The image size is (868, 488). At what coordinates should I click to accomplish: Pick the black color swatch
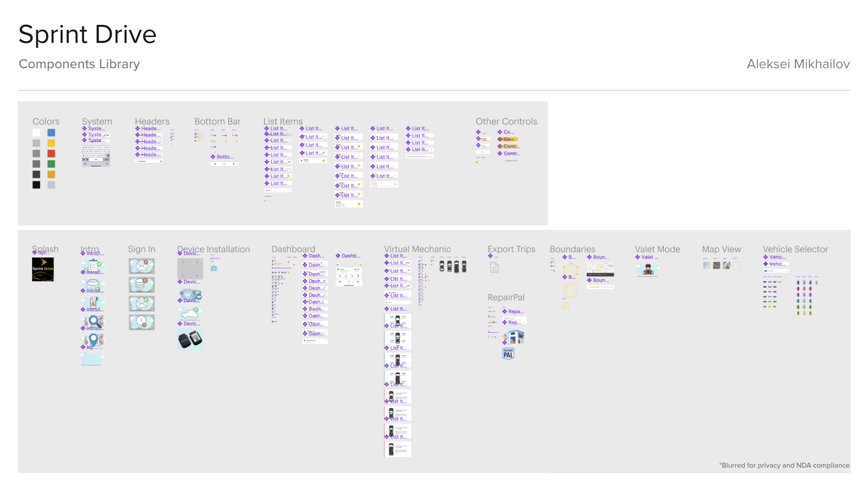36,185
